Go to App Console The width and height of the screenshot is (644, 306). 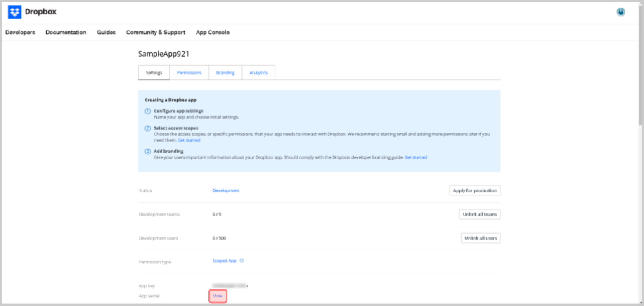coord(213,32)
